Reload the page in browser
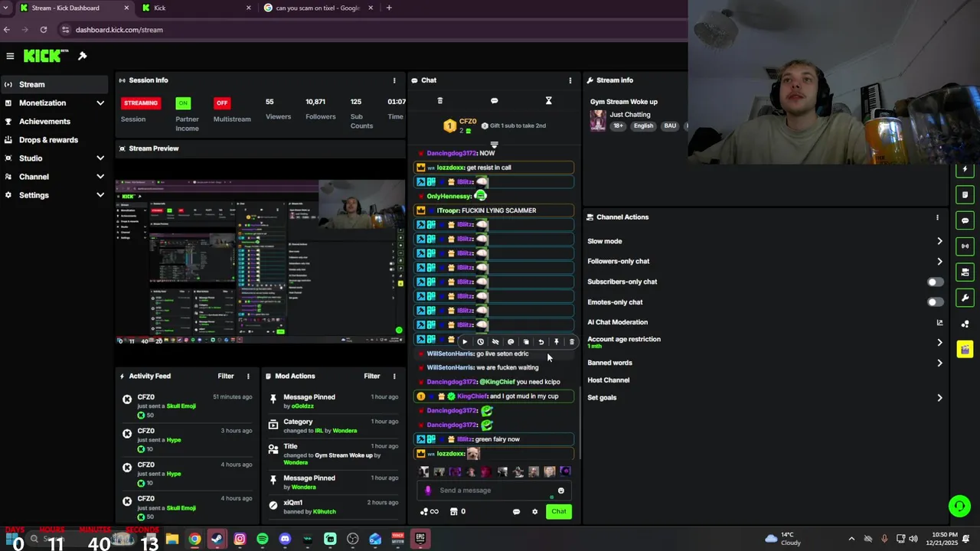The image size is (980, 551). [44, 30]
